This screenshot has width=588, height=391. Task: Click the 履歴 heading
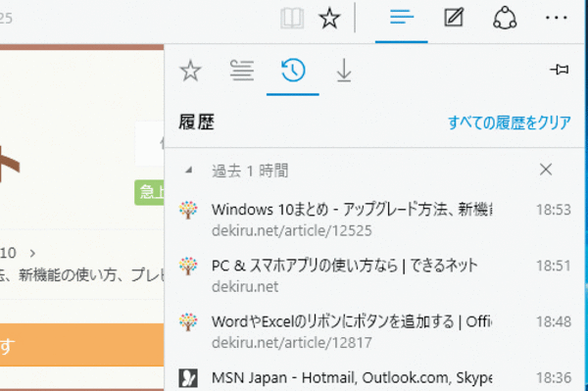(197, 122)
